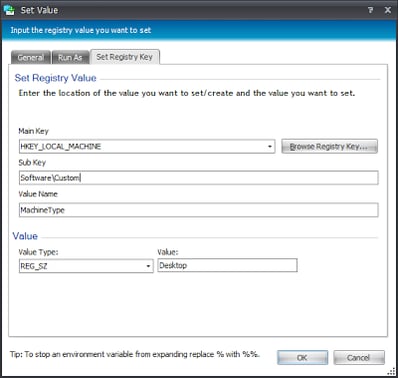Select the Set Registry Key tab
This screenshot has height=378, width=398.
click(x=125, y=57)
